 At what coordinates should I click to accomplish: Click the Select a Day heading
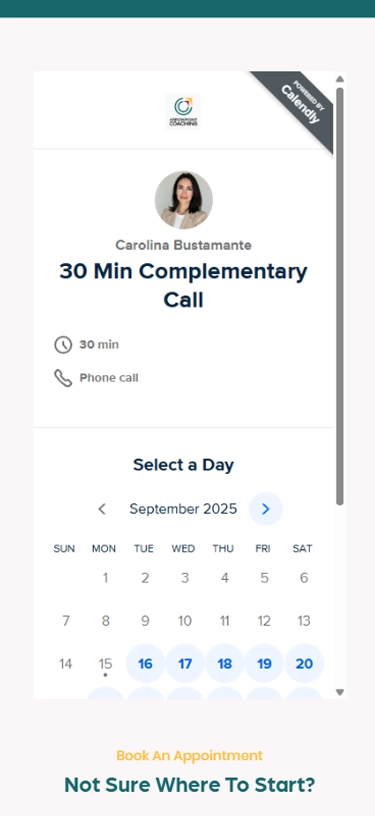184,465
